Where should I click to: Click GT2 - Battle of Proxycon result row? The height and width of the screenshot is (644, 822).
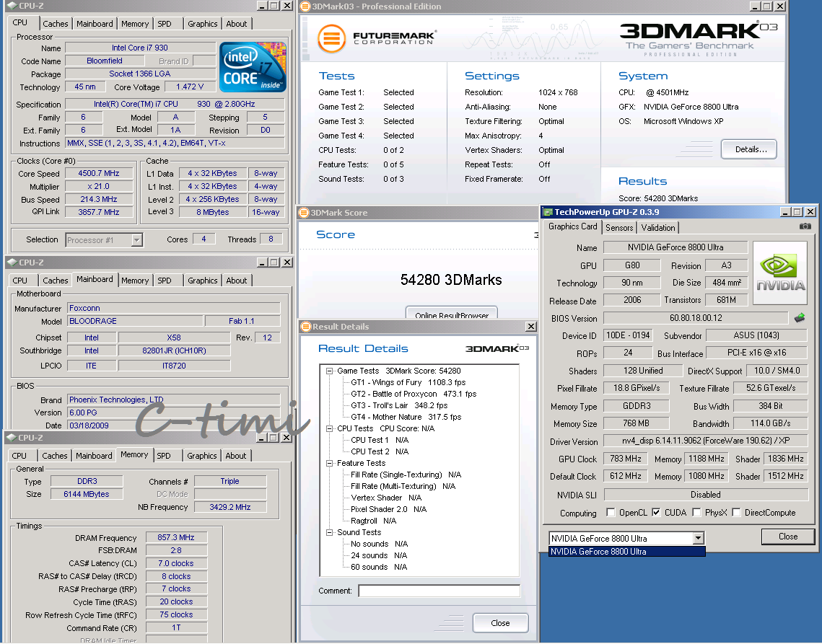[x=414, y=394]
